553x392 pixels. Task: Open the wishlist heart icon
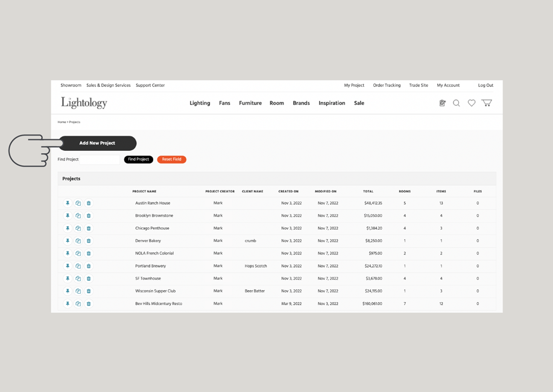[x=472, y=103]
